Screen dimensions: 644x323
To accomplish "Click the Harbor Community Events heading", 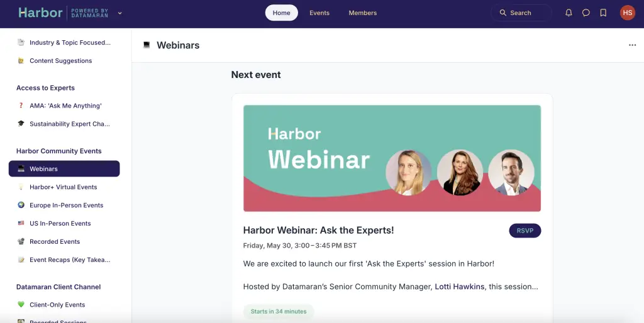I will (58, 151).
